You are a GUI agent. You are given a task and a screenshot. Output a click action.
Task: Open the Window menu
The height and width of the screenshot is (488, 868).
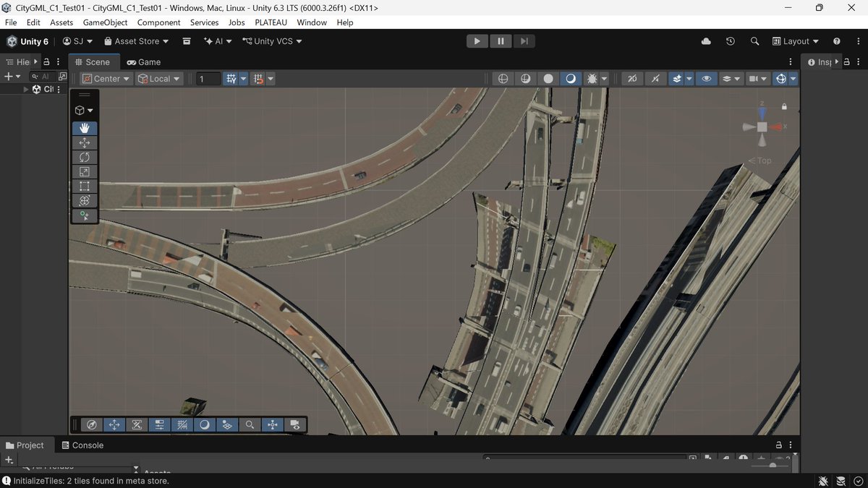click(x=312, y=22)
